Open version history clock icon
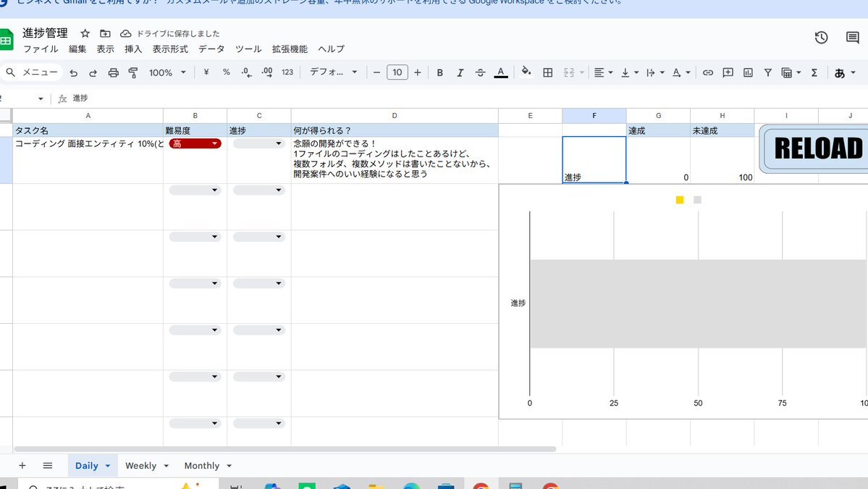 821,38
